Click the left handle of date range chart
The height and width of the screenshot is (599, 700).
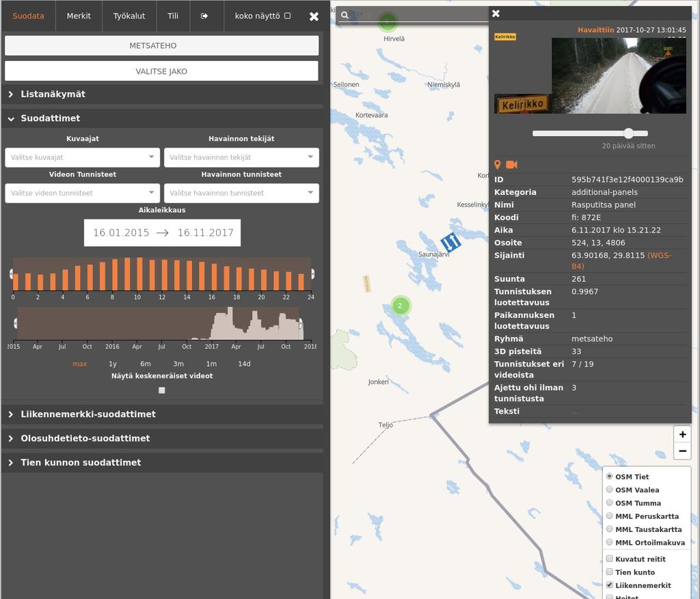pos(16,323)
